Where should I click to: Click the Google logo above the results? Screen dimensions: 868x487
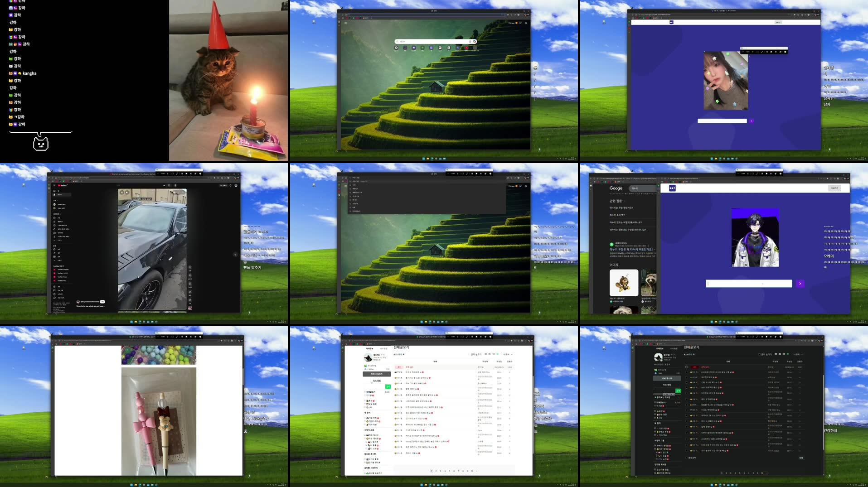click(616, 188)
